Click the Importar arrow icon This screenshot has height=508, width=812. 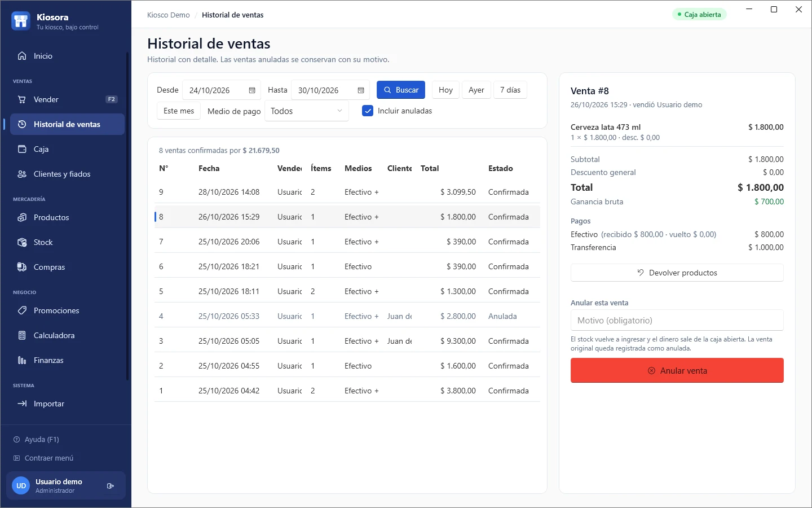point(22,404)
